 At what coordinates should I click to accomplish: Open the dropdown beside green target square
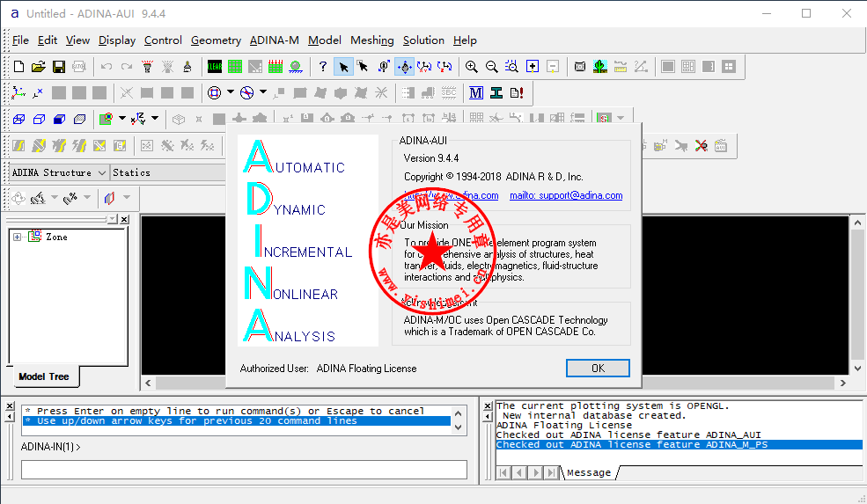[x=122, y=118]
